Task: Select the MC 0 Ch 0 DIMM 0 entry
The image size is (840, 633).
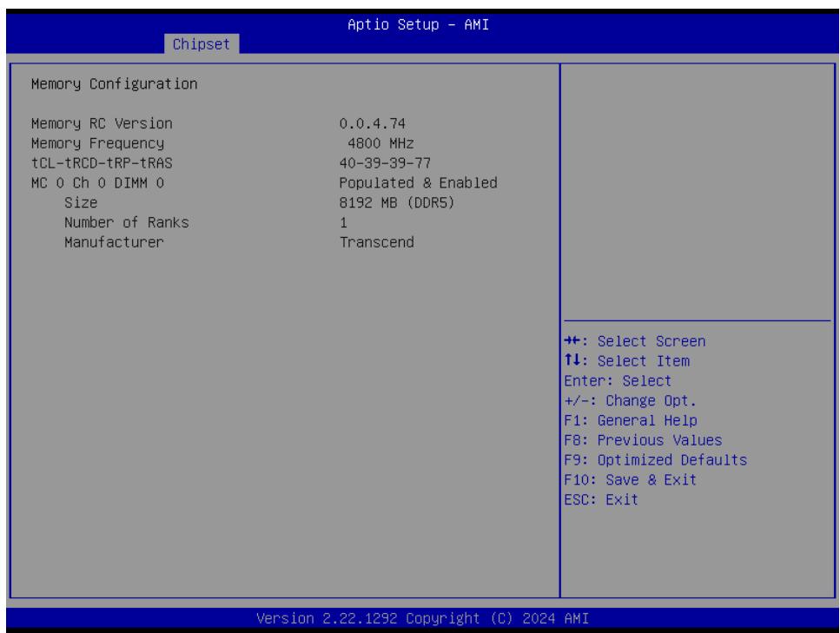Action: [x=97, y=182]
